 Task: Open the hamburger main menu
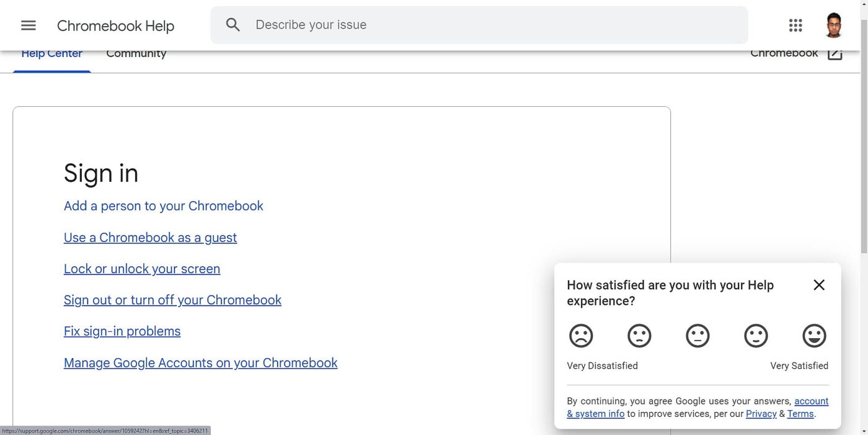[x=29, y=25]
